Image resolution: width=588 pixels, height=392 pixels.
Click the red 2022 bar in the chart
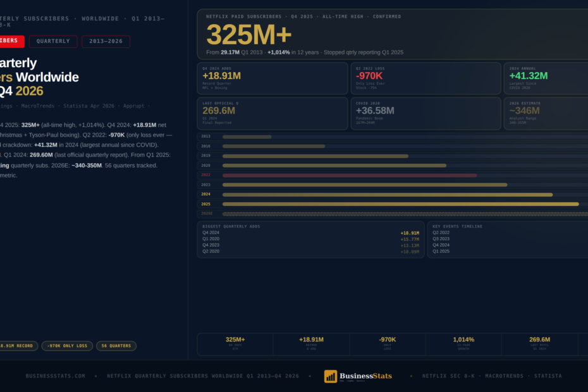(350, 175)
